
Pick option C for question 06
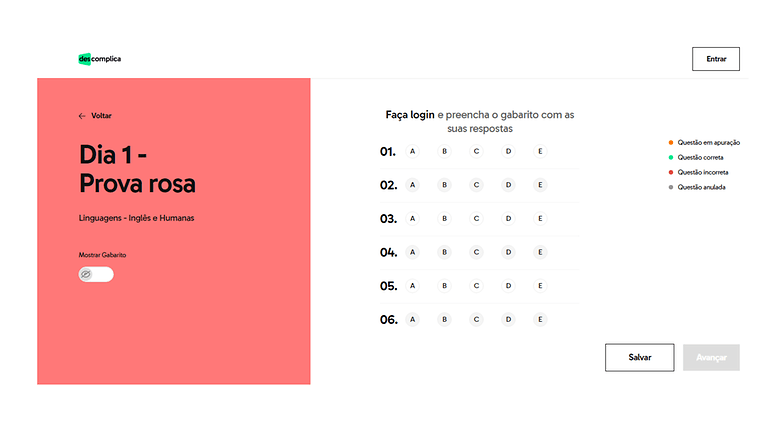click(x=476, y=319)
